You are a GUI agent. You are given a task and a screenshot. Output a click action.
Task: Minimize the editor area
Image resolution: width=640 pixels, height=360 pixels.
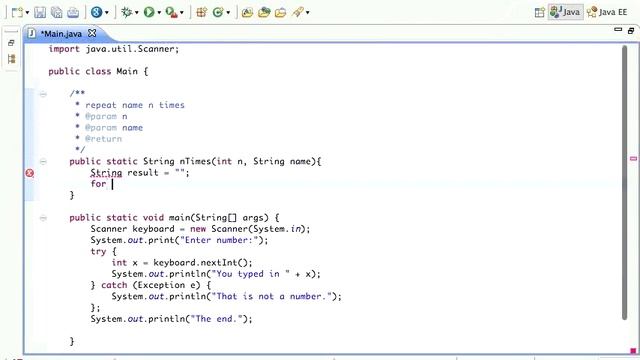coord(618,29)
